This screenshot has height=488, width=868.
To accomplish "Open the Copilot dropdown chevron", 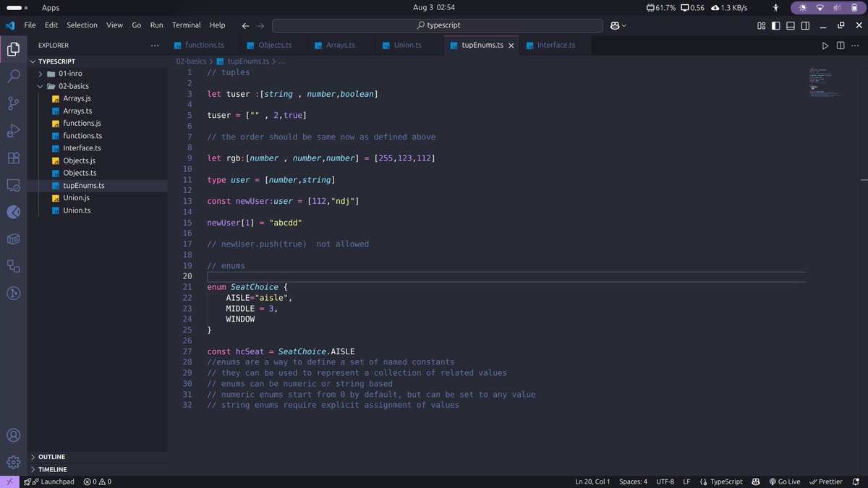I will (x=624, y=25).
